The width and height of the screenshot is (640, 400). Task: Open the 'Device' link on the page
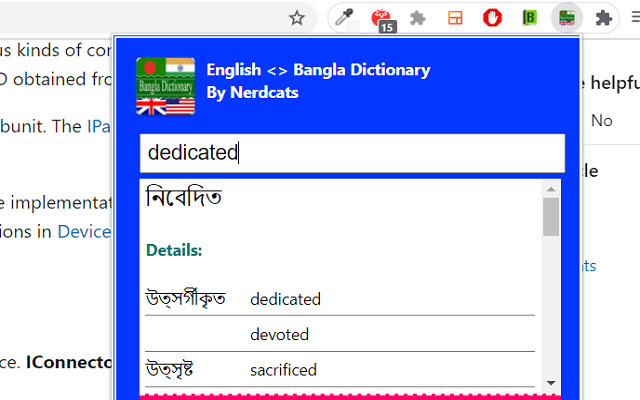83,231
